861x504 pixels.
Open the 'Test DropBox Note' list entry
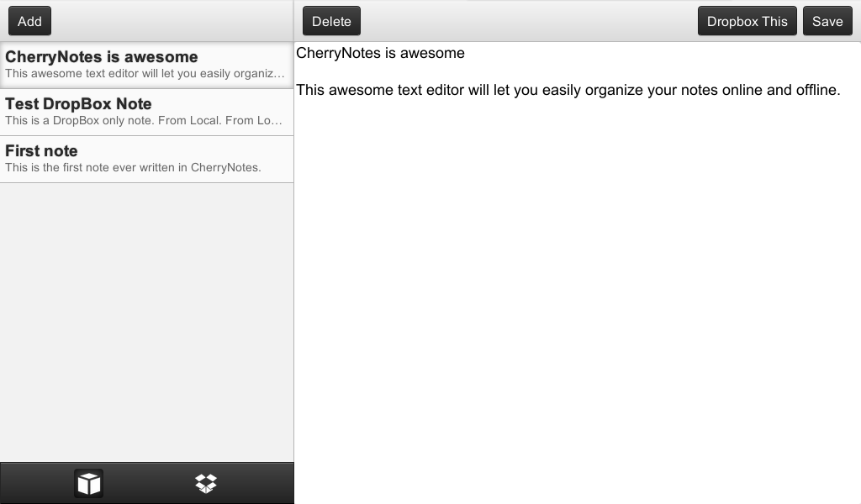pos(146,113)
